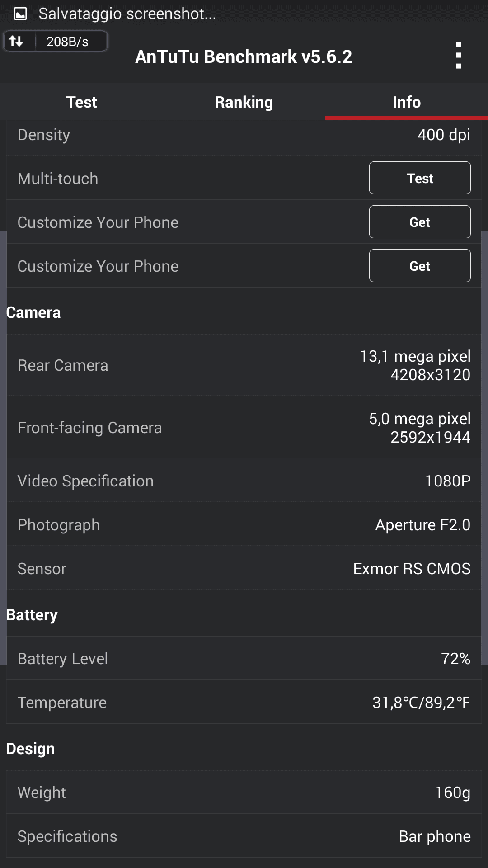Tap the Photograph aperture row

(244, 525)
